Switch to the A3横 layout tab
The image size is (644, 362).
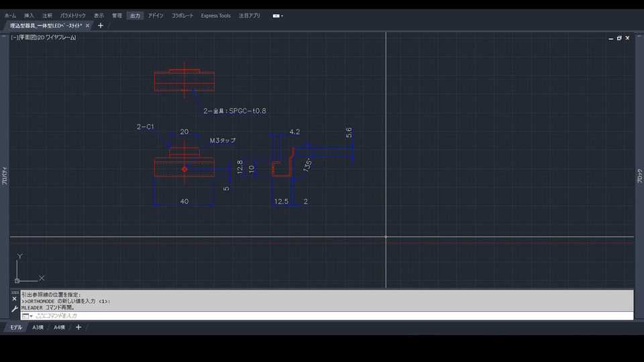(38, 327)
